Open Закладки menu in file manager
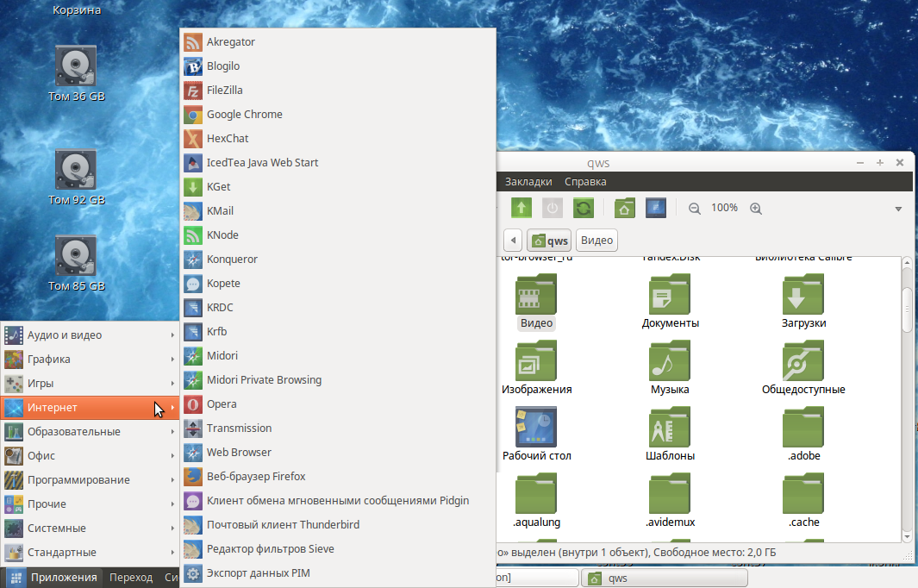This screenshot has width=918, height=588. click(x=528, y=182)
